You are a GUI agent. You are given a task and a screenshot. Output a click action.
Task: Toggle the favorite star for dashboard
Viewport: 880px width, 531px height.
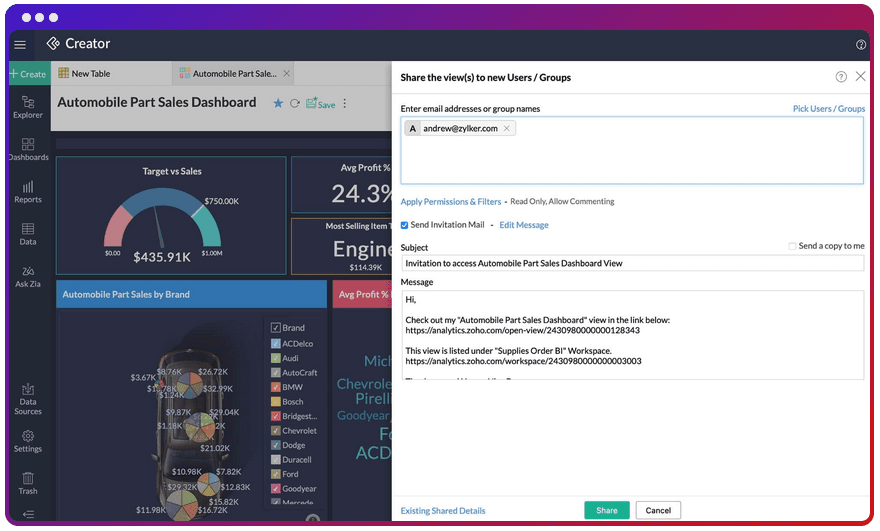[278, 103]
